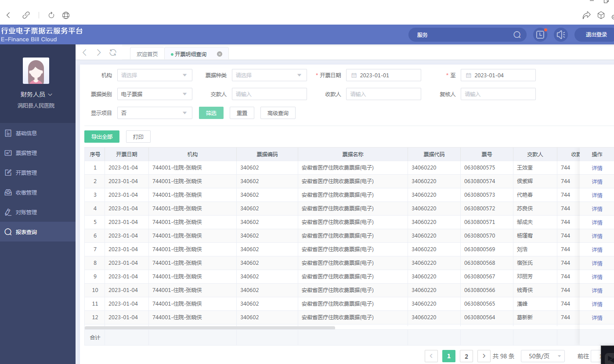Click the 详情 link in row 1
The height and width of the screenshot is (364, 614).
pos(597,168)
